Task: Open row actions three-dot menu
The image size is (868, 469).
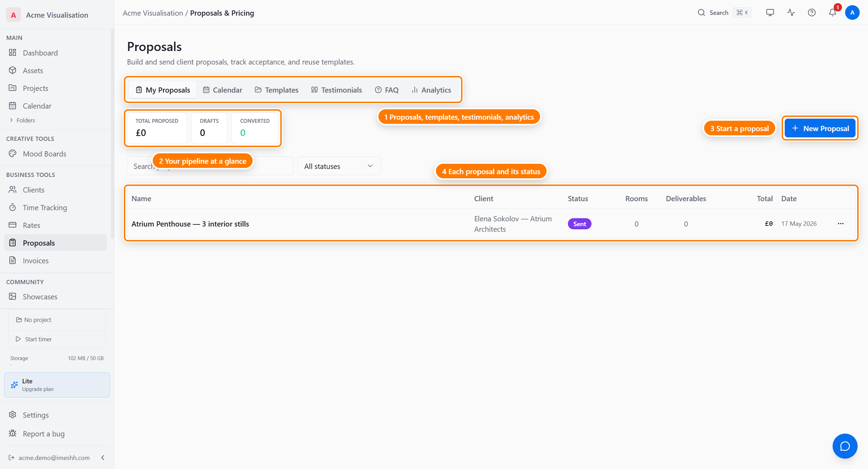Action: (x=841, y=224)
